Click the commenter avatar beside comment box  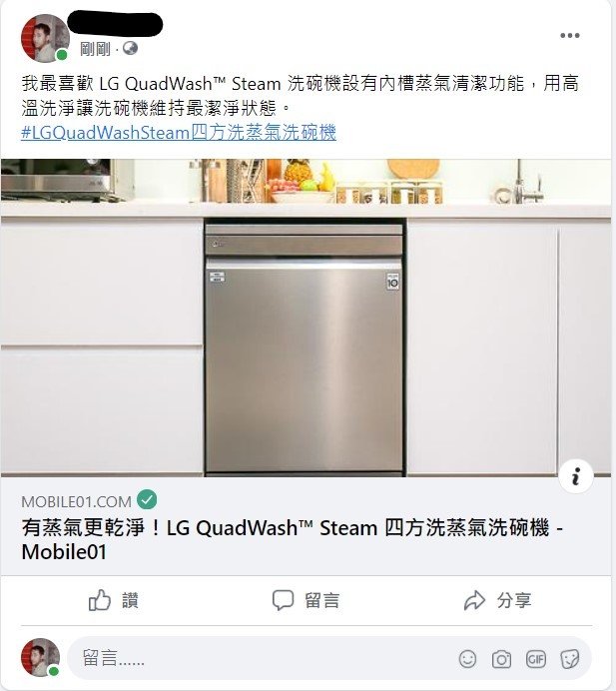point(40,657)
